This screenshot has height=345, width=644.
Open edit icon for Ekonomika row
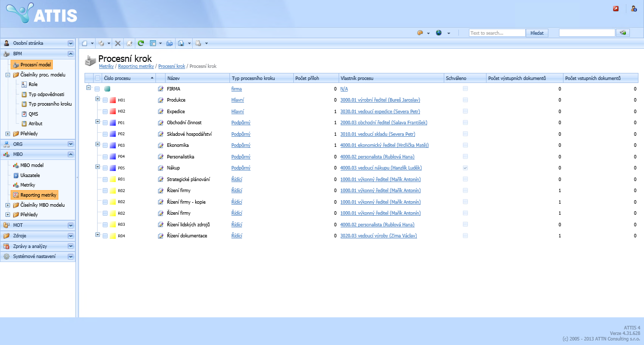point(161,145)
